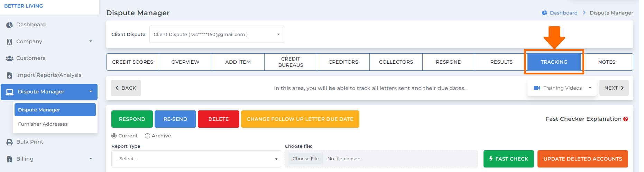Select the Archive radio button
Screen dimensions: 644x172
(147, 136)
